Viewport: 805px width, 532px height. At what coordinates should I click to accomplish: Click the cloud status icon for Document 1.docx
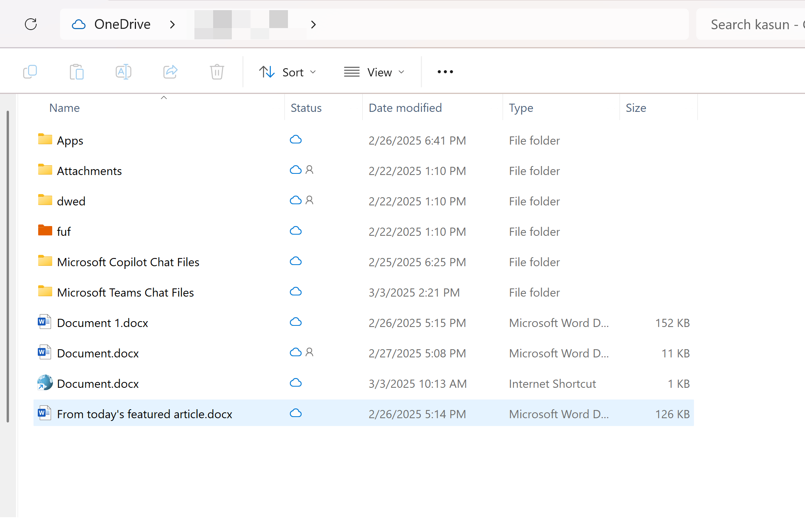point(296,322)
